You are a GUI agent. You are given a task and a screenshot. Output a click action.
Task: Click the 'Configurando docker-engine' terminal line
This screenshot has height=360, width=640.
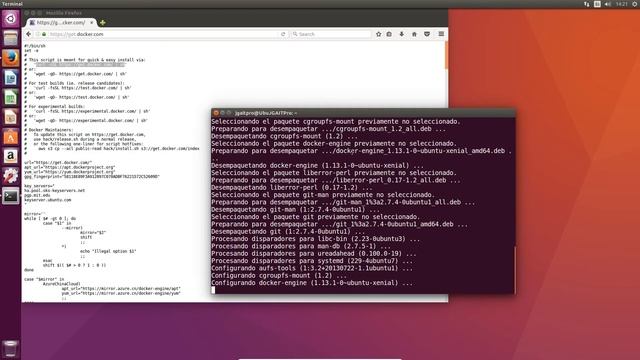pyautogui.click(x=312, y=283)
